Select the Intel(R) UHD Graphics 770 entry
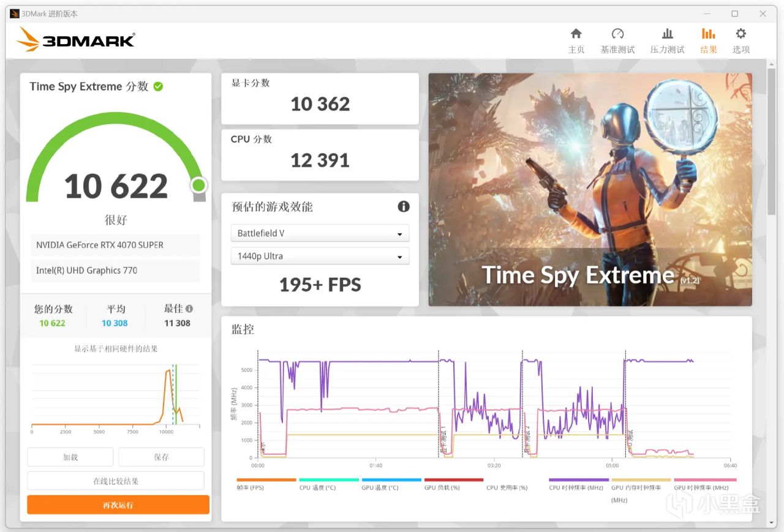 [116, 271]
